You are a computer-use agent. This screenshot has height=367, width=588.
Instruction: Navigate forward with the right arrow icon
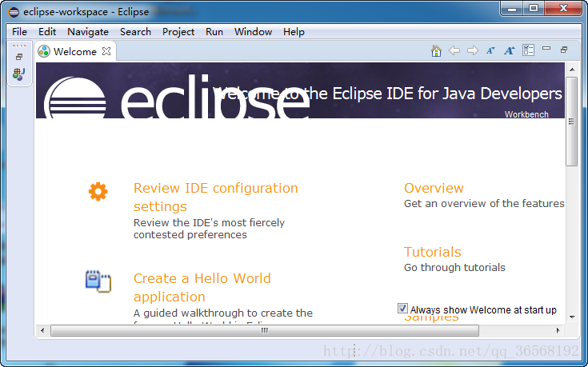point(473,50)
